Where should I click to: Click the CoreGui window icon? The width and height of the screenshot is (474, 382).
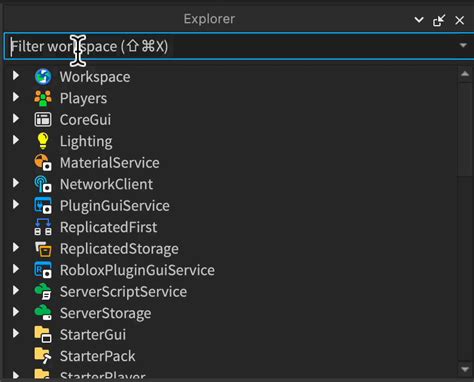(x=43, y=119)
